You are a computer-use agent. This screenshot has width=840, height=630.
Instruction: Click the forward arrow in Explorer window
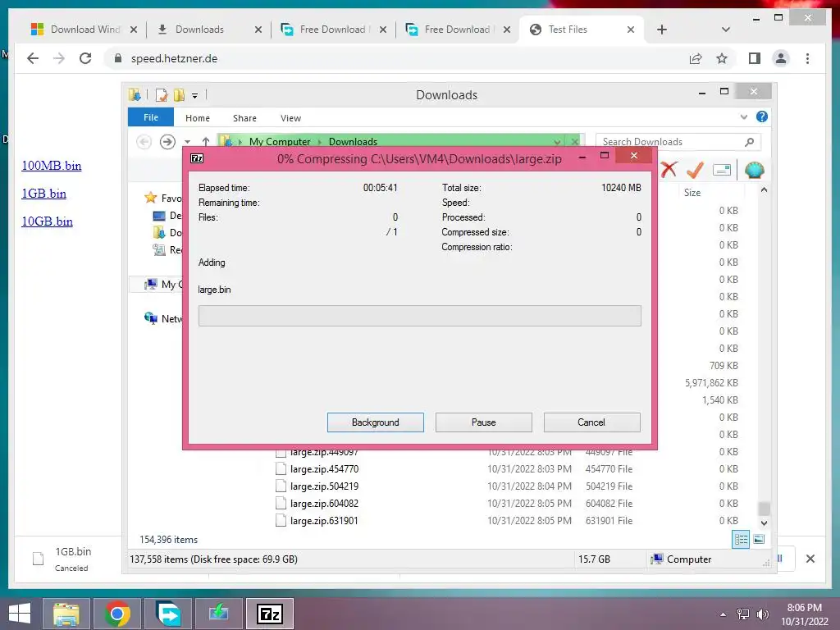pyautogui.click(x=167, y=142)
